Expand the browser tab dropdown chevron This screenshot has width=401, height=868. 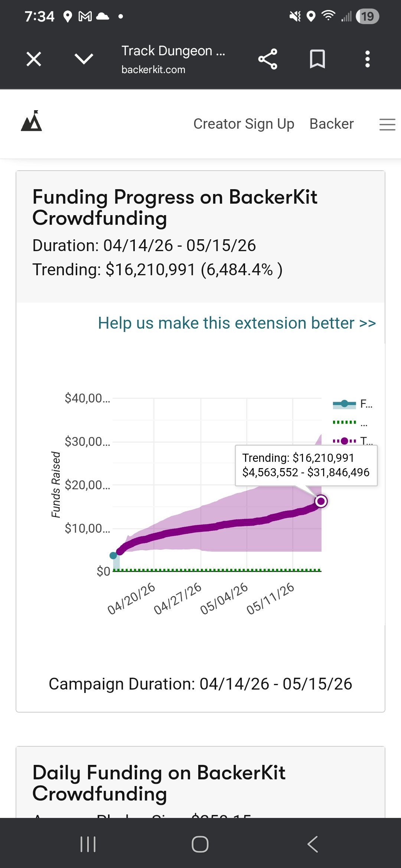(x=84, y=59)
